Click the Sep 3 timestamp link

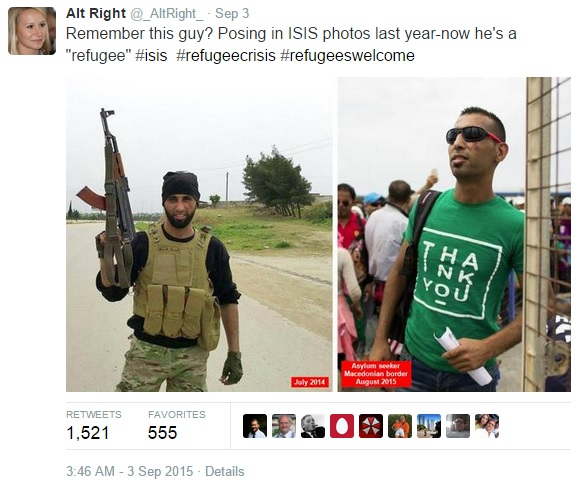pos(232,13)
